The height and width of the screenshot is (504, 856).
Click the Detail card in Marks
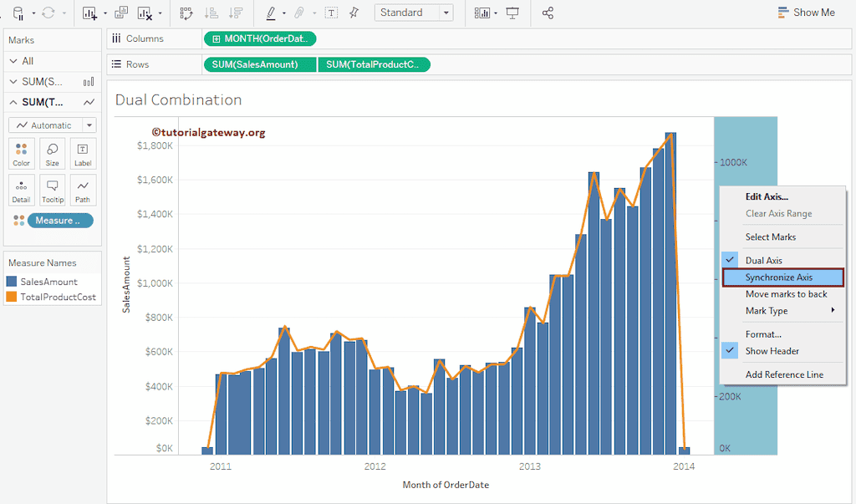click(22, 190)
